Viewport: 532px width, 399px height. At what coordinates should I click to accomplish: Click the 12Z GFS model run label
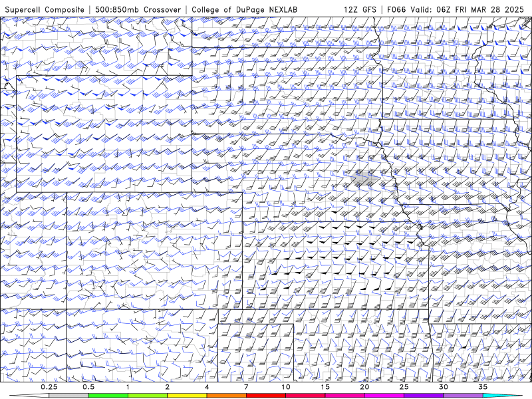360,9
